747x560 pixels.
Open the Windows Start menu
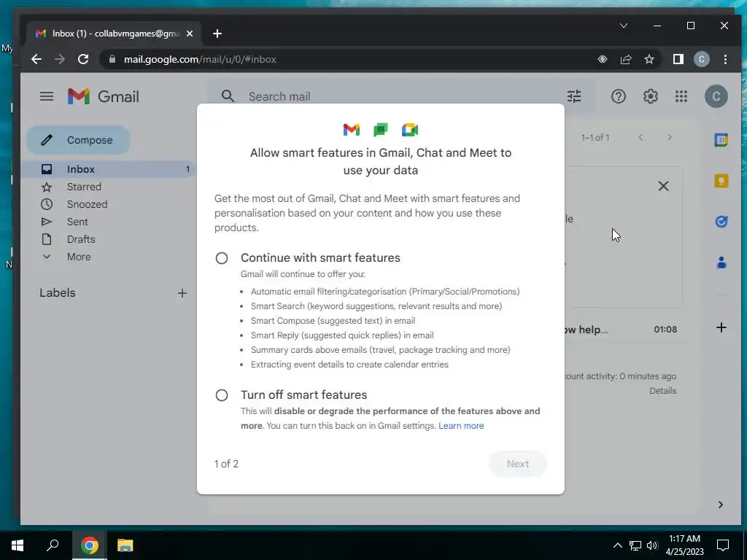(x=18, y=545)
